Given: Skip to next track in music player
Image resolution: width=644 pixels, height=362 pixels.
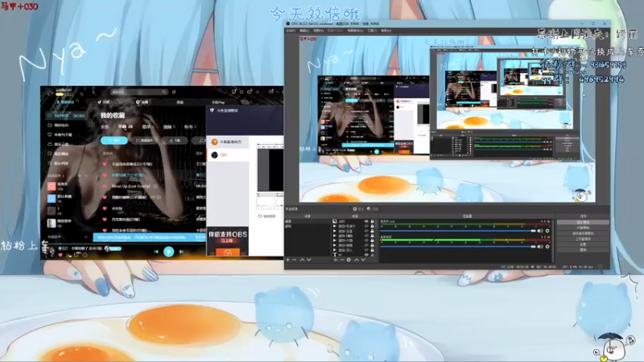Looking at the screenshot, I should coord(181,252).
